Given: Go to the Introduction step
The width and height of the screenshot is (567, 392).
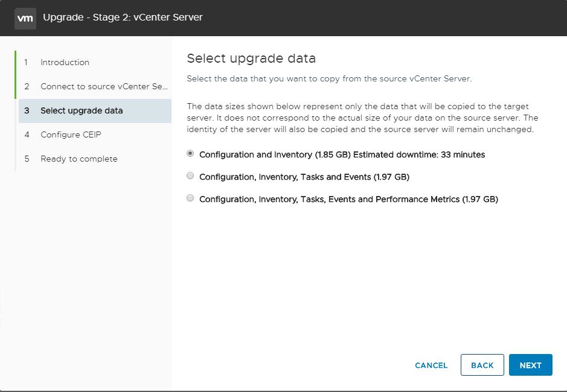Looking at the screenshot, I should coord(95,62).
